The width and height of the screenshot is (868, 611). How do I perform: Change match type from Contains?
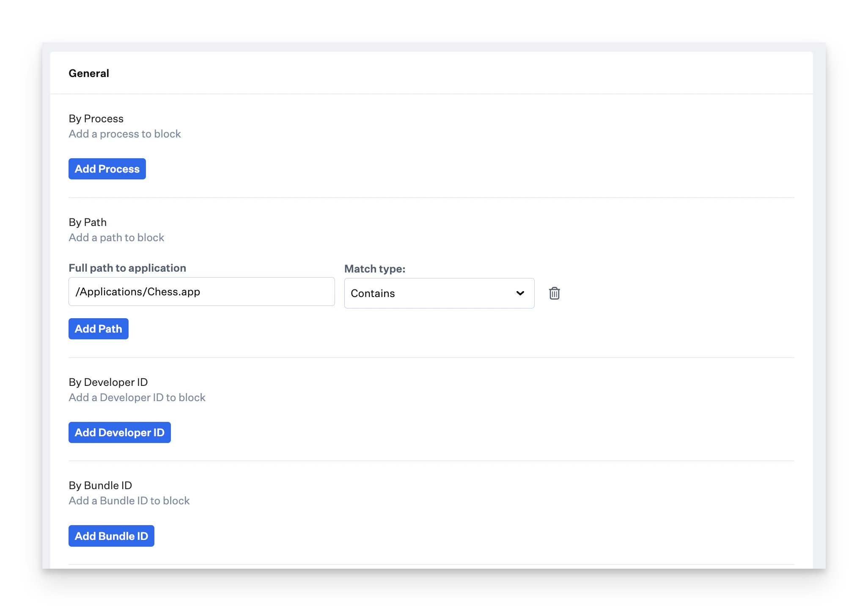point(439,293)
